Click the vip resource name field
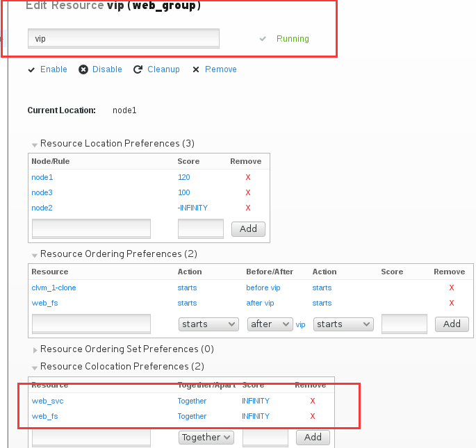The height and width of the screenshot is (448, 476). click(x=124, y=38)
